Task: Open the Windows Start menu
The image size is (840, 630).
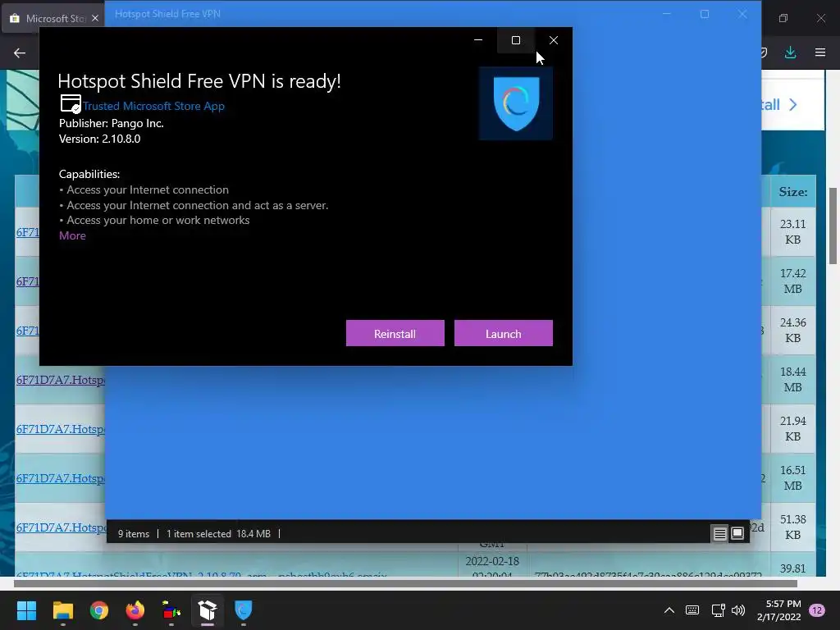Action: pyautogui.click(x=26, y=610)
